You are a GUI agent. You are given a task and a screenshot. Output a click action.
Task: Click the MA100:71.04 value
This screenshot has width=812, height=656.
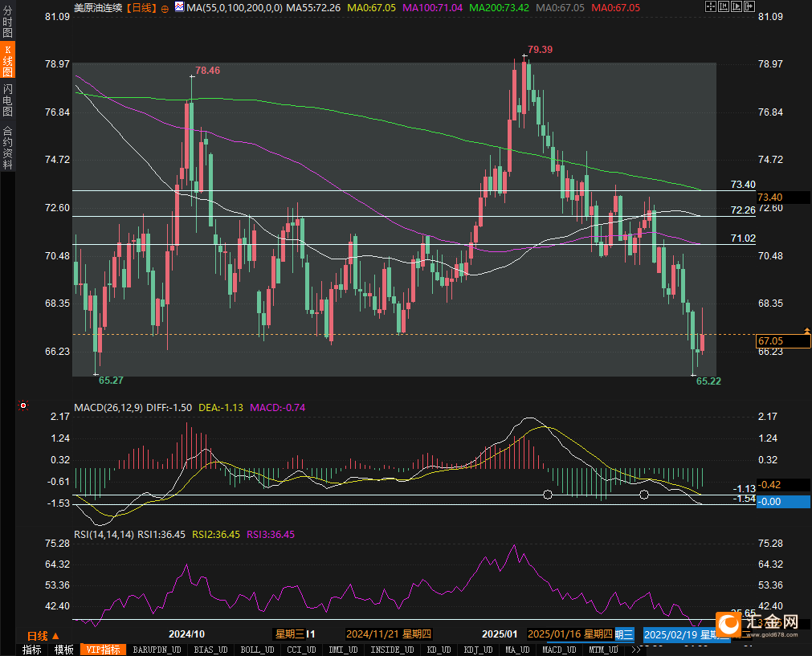pos(432,8)
